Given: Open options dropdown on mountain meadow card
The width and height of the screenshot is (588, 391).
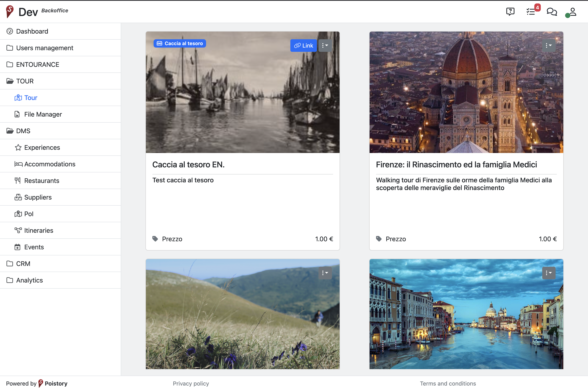Looking at the screenshot, I should (325, 273).
